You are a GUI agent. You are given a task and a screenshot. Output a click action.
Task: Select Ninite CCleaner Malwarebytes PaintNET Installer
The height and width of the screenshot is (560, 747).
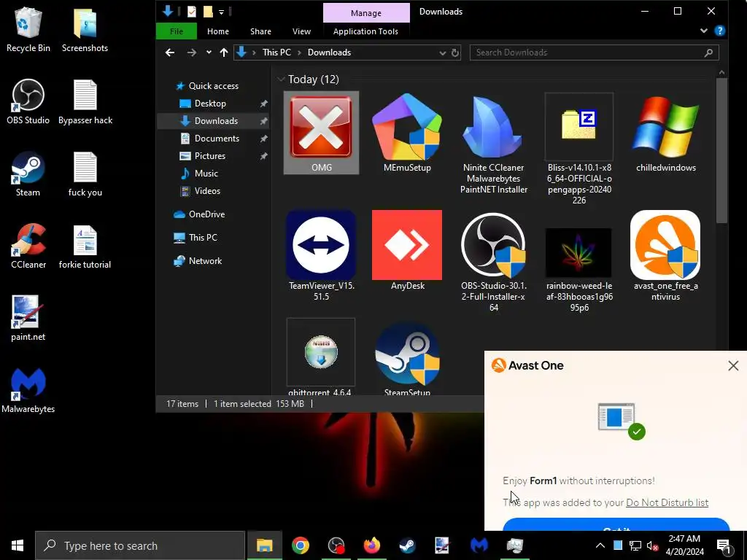click(494, 144)
